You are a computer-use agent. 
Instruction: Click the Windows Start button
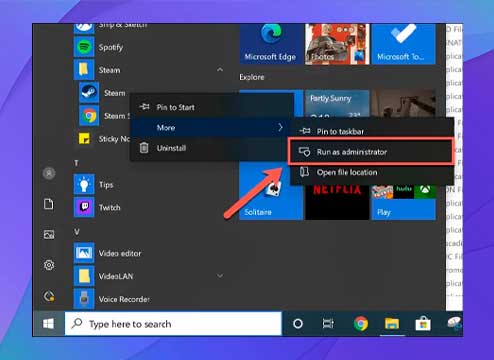point(48,323)
